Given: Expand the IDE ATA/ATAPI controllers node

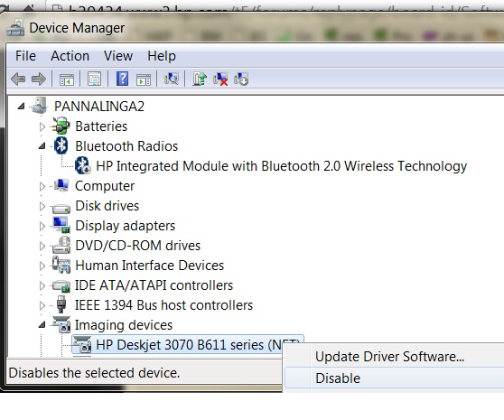Looking at the screenshot, I should pos(42,285).
